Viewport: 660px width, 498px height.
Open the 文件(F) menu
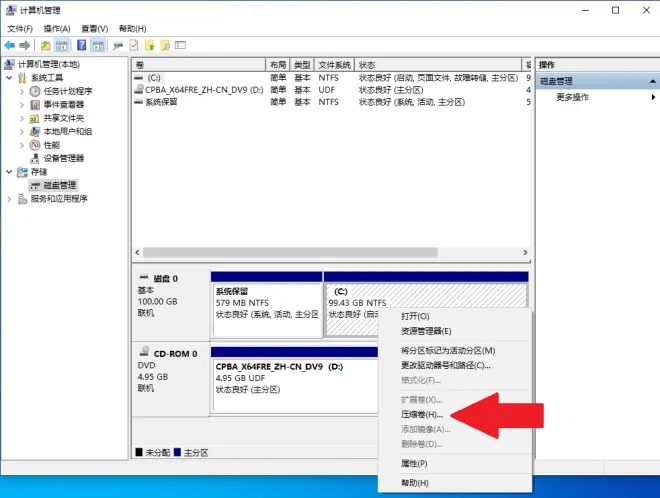[20, 29]
